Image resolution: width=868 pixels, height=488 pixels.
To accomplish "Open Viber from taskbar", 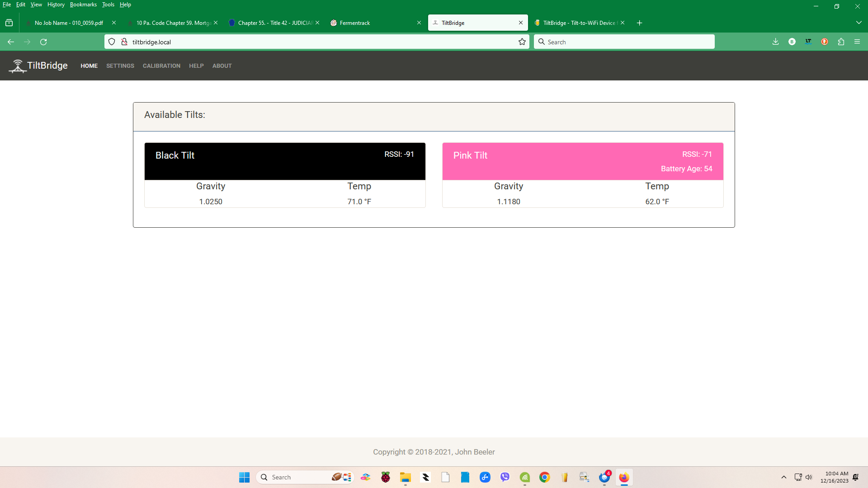I will (x=505, y=477).
